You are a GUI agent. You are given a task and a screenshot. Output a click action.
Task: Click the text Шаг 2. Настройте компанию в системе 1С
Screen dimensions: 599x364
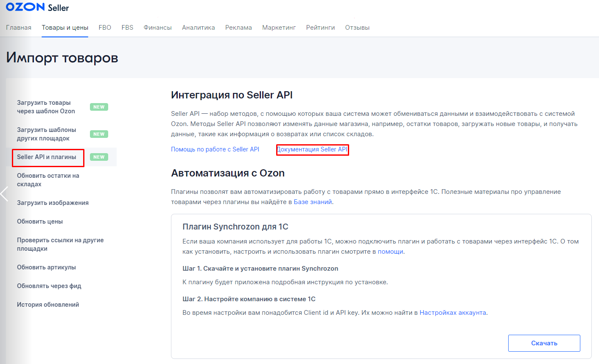(x=249, y=299)
